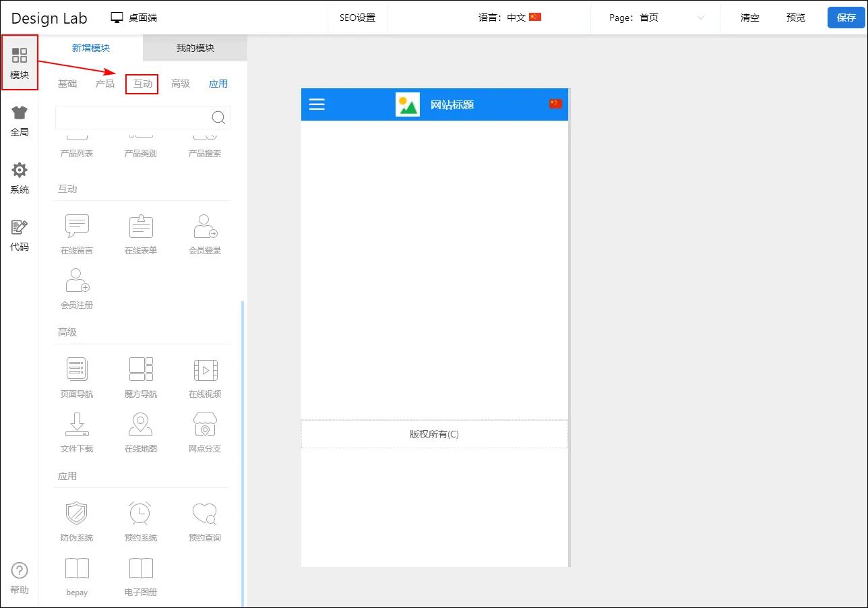868x608 pixels.
Task: Open the 预约系统 alarm clock module
Action: [x=141, y=514]
